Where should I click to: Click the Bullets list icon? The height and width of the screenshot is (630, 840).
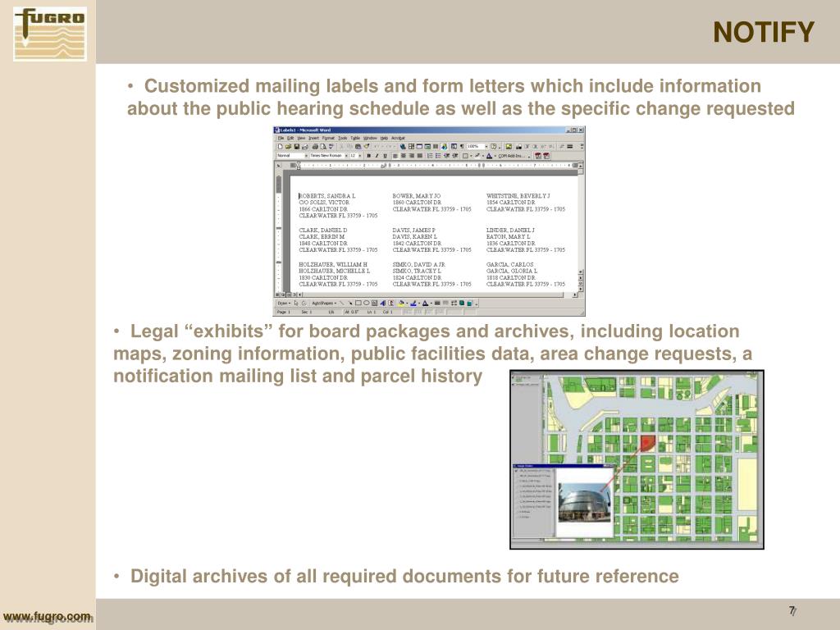[438, 155]
